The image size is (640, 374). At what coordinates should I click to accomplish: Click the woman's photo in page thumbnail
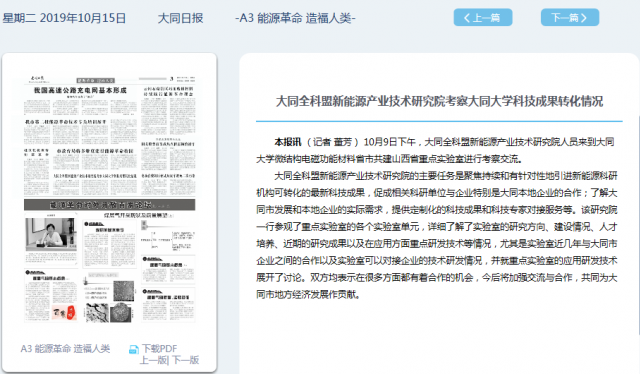pos(51,234)
